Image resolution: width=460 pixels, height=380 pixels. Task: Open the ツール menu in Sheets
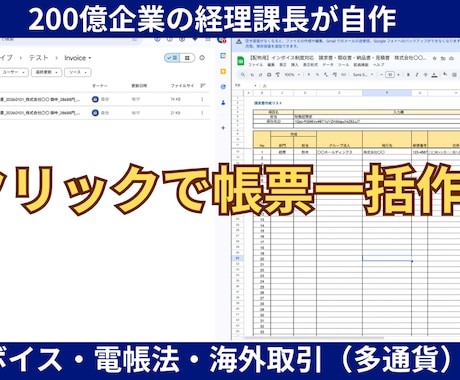[x=343, y=65]
